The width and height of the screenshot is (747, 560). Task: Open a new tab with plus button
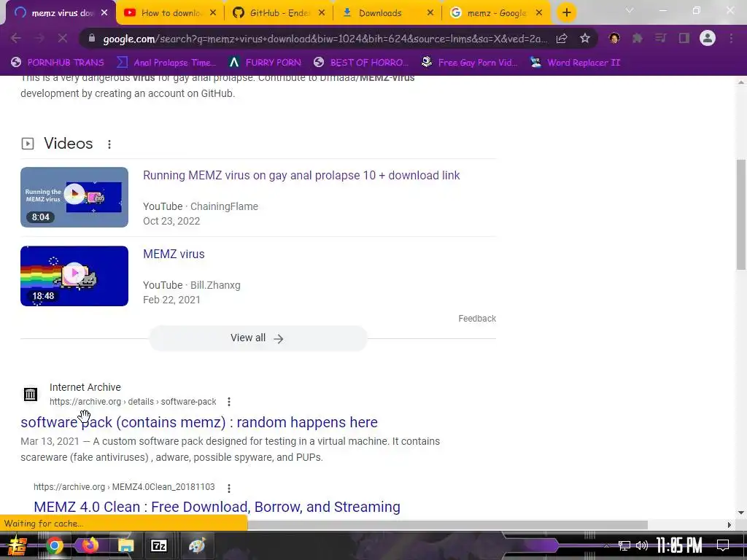[566, 13]
